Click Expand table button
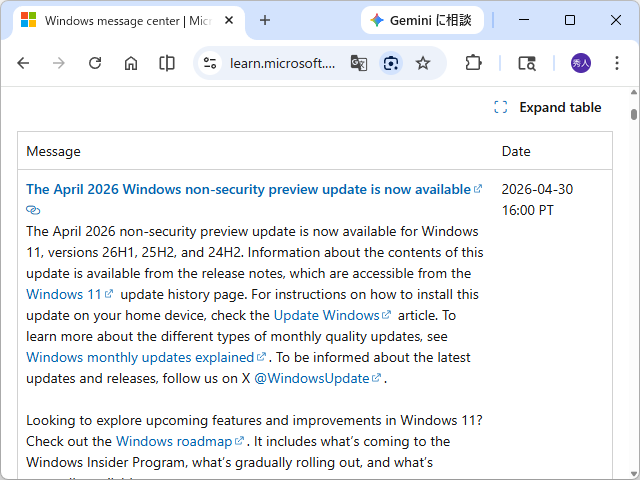Image resolution: width=640 pixels, height=480 pixels. [x=548, y=107]
